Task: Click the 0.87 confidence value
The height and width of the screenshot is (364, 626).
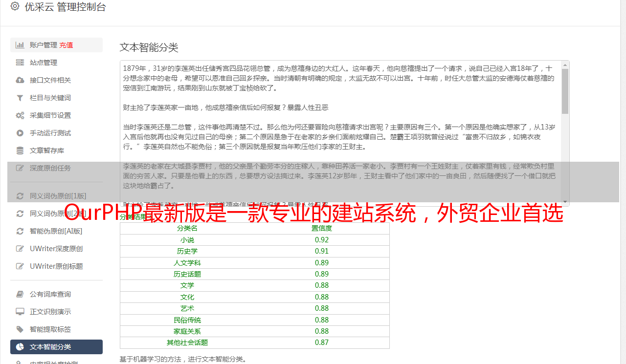Action: click(322, 343)
